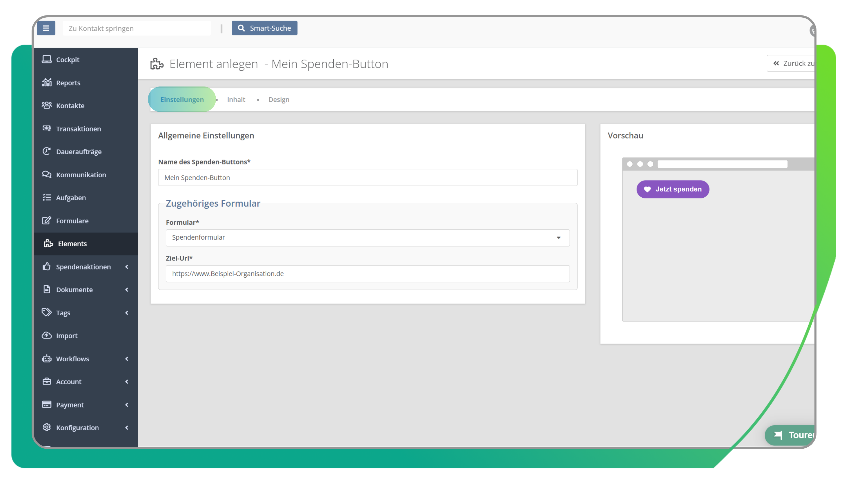Click the Jetzt spenden preview button
This screenshot has height=488, width=868.
point(673,189)
